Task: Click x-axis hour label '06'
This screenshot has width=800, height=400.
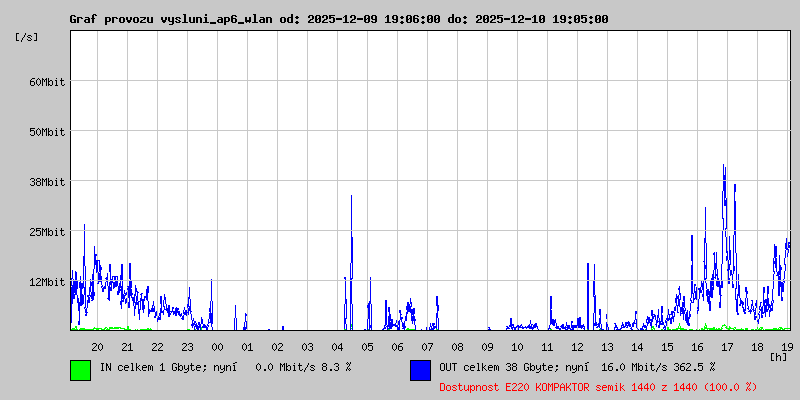Action: click(x=397, y=347)
